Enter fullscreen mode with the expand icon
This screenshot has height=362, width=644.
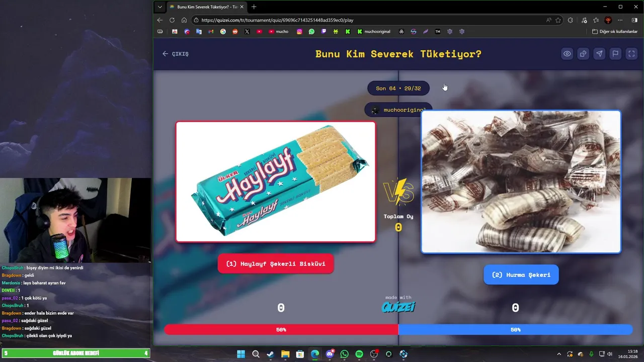tap(631, 54)
